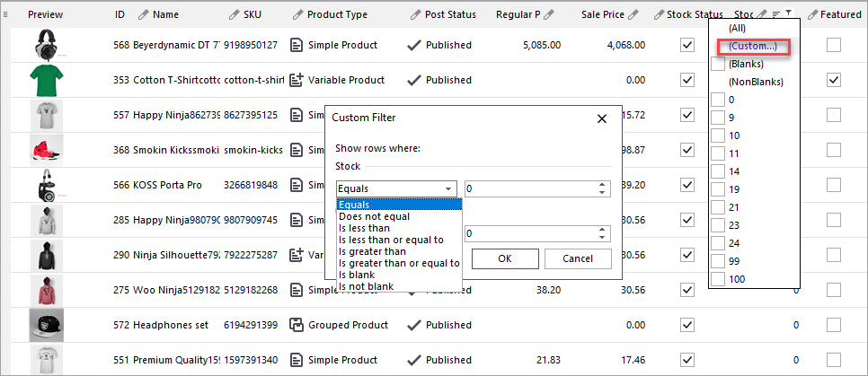This screenshot has height=376, width=868.
Task: Click the Published checkmark icon in Premium Quality row
Action: [413, 360]
